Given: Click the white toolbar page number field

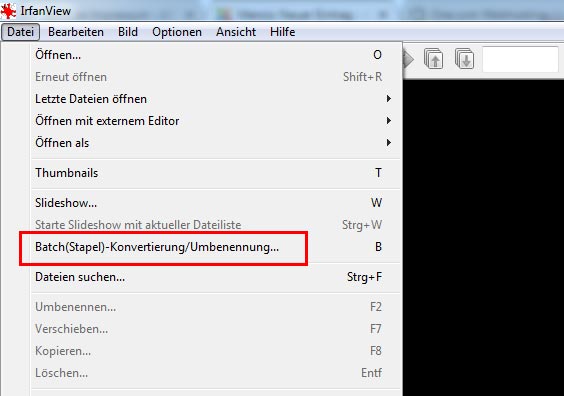Looking at the screenshot, I should coord(520,59).
